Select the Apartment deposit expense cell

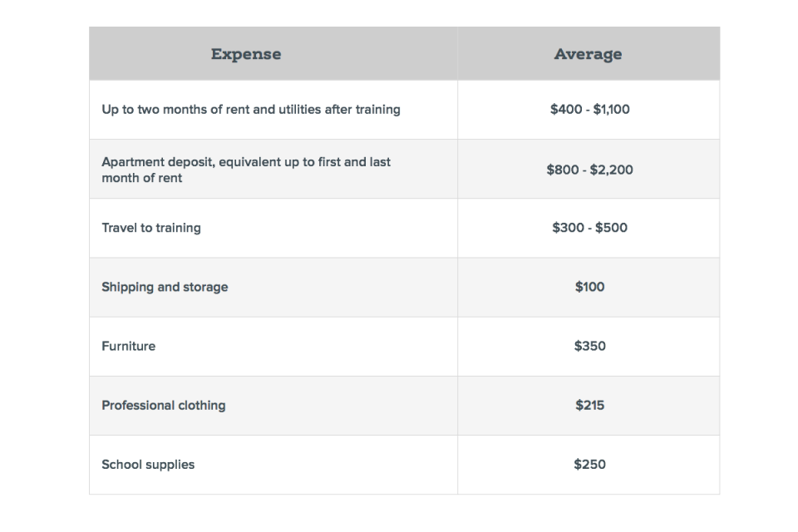coord(246,170)
